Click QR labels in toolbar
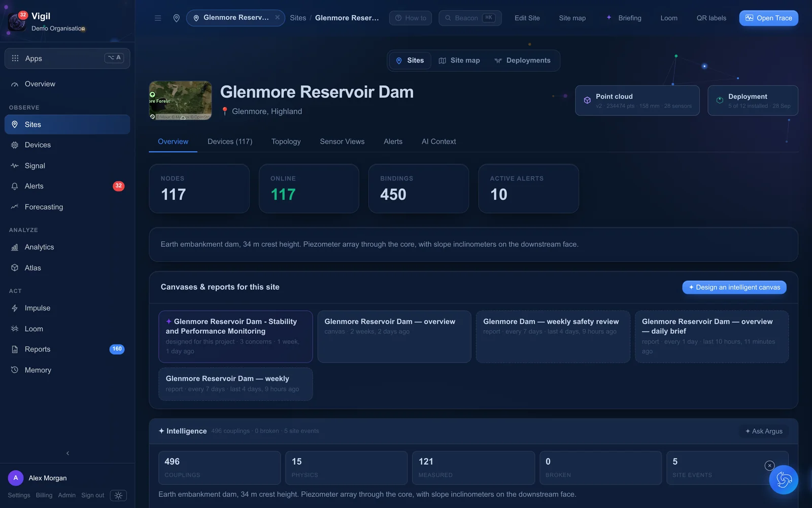 pyautogui.click(x=711, y=18)
